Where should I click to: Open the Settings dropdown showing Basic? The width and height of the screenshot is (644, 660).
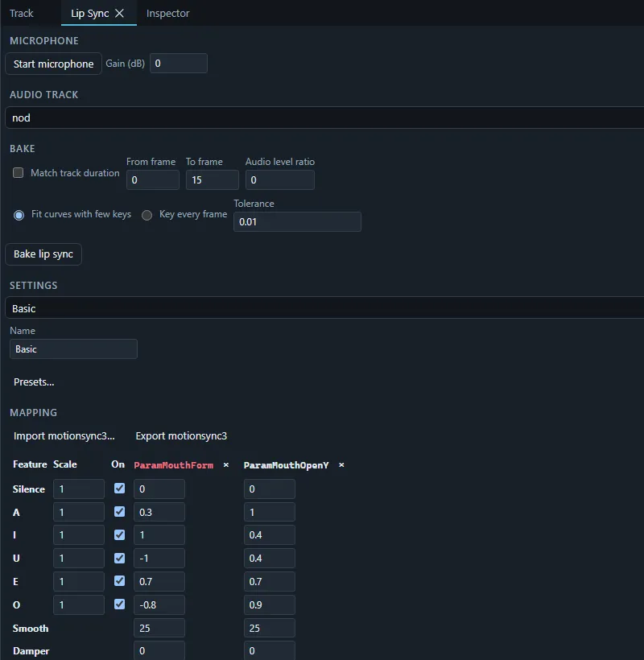click(324, 308)
